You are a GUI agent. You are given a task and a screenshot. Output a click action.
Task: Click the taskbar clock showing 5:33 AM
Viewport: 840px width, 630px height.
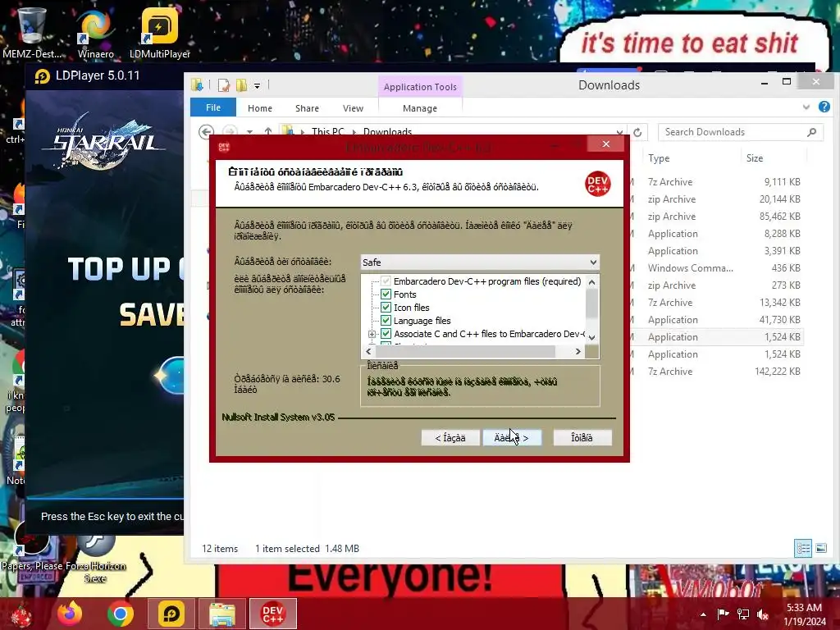804,614
